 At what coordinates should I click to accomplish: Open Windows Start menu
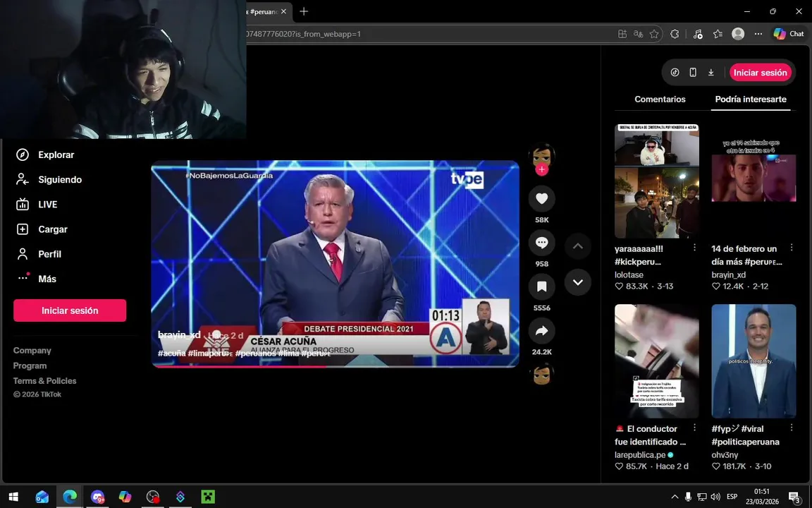[13, 497]
